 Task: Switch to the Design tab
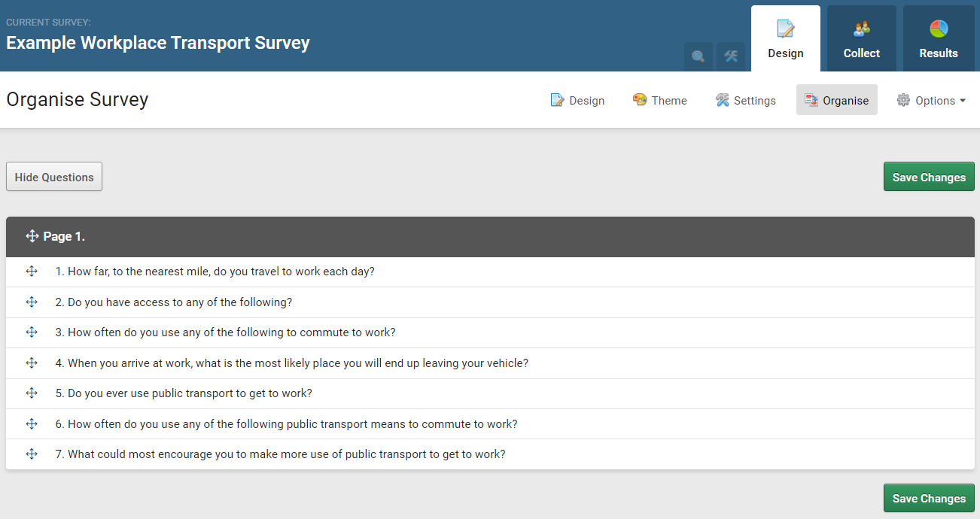(x=785, y=38)
